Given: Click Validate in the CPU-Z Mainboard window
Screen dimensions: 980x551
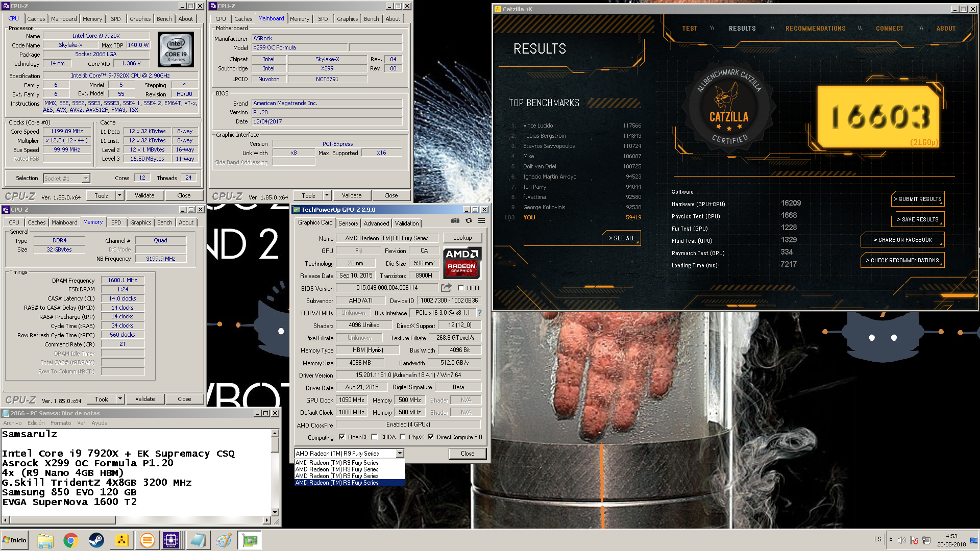Looking at the screenshot, I should coord(352,195).
